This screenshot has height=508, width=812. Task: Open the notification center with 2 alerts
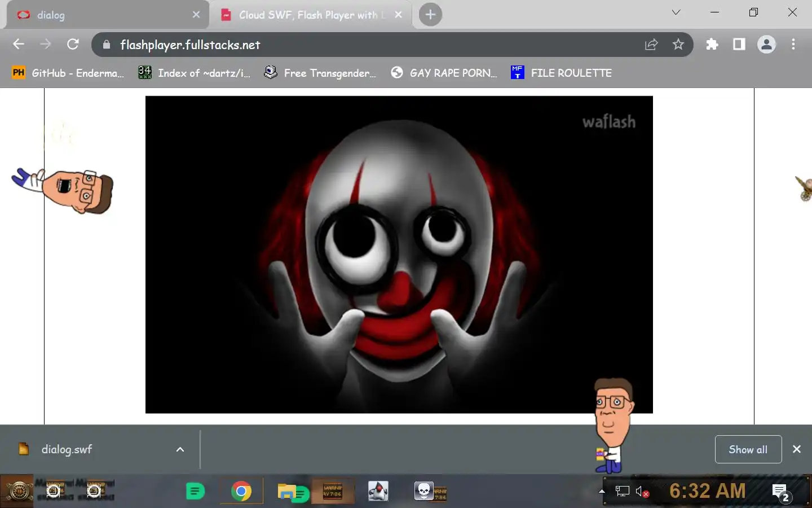(x=780, y=493)
